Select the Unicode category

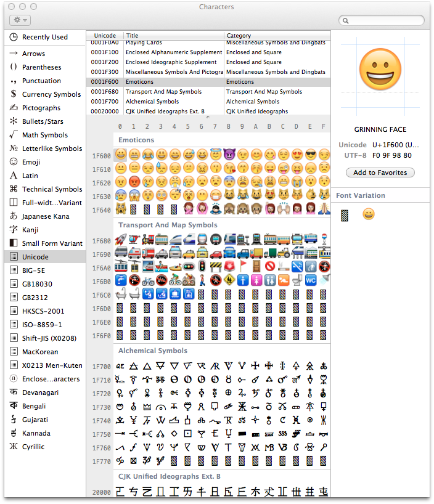tap(45, 257)
